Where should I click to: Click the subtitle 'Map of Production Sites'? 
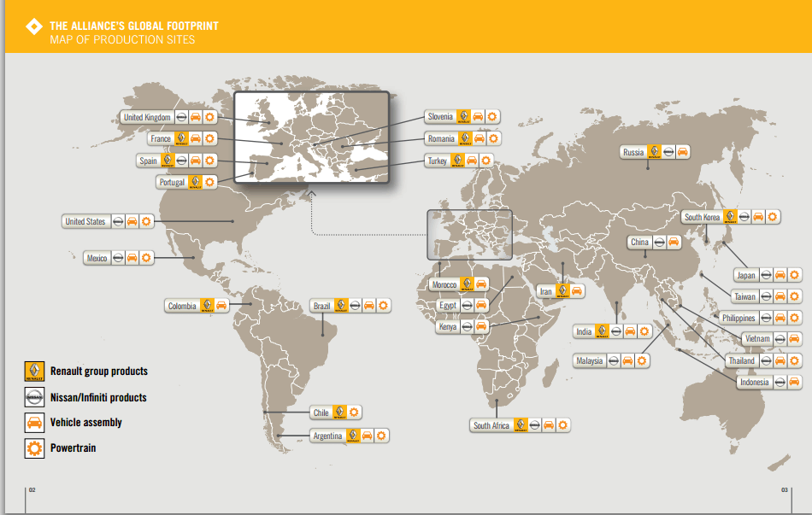(123, 40)
